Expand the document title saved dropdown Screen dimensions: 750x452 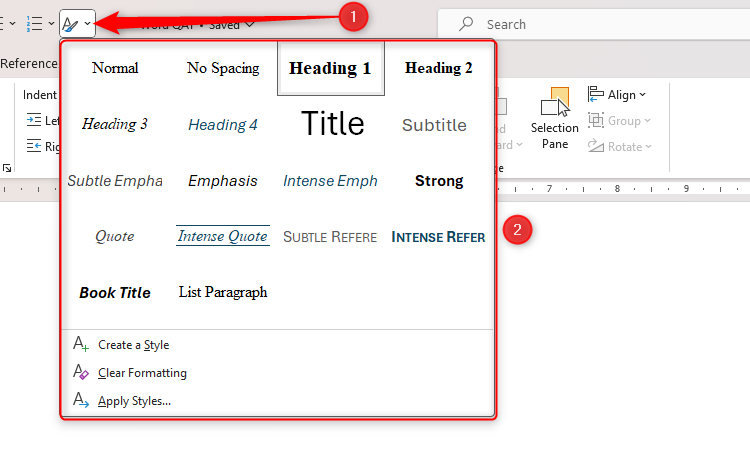[x=250, y=24]
